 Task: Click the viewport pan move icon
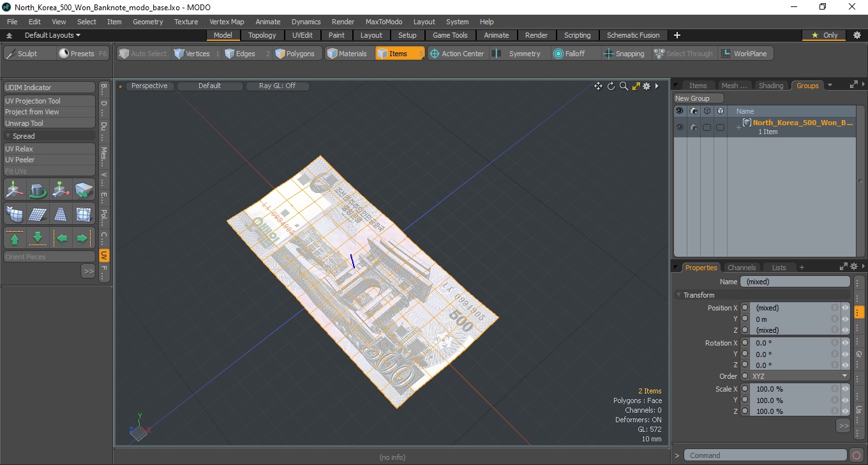(x=598, y=86)
